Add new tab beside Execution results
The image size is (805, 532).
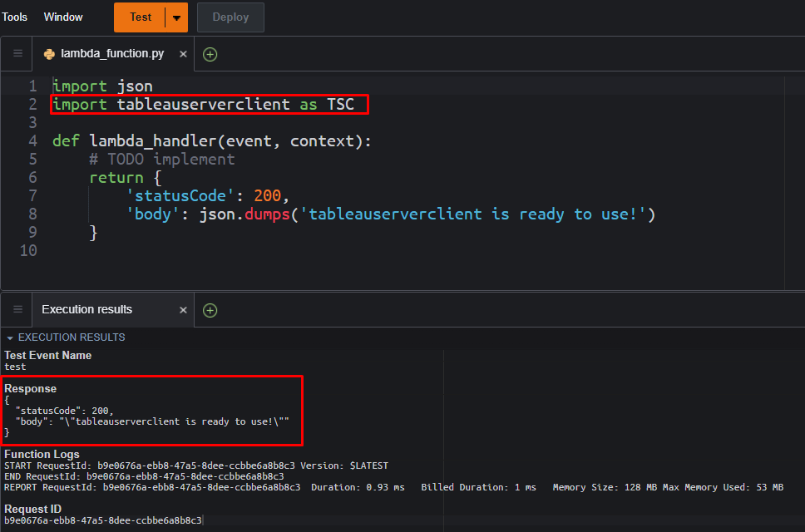tap(210, 310)
